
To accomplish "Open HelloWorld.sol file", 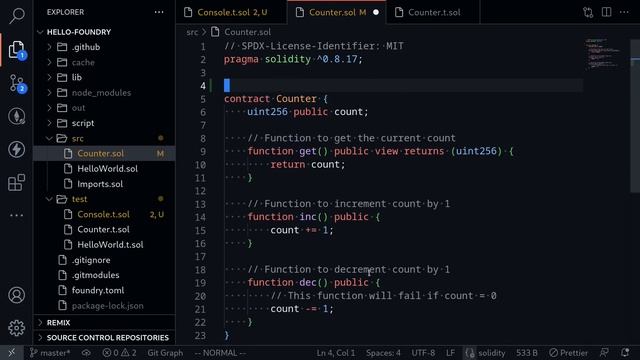I will [104, 169].
